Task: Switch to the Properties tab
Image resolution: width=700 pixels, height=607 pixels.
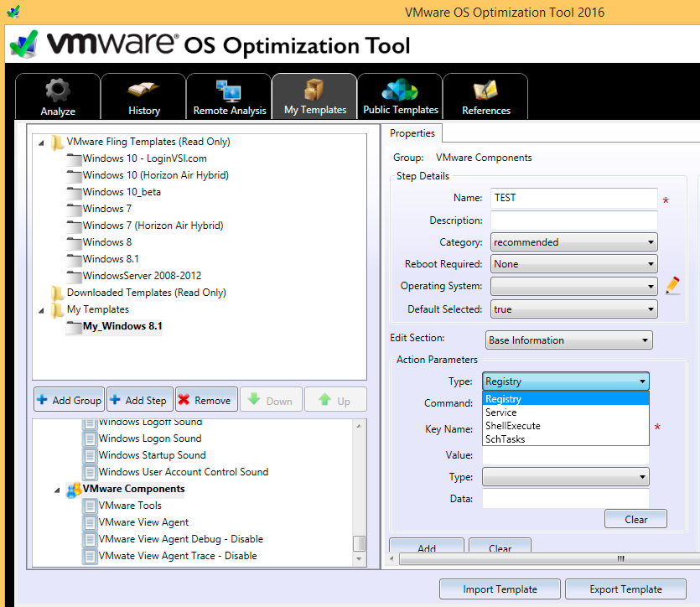Action: 412,133
